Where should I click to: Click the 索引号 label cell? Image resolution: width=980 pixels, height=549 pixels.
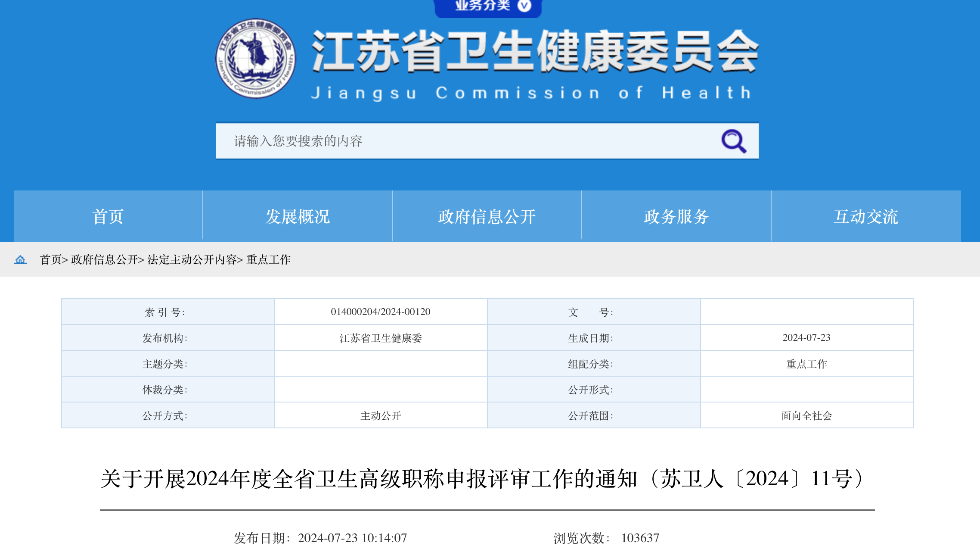tap(168, 312)
